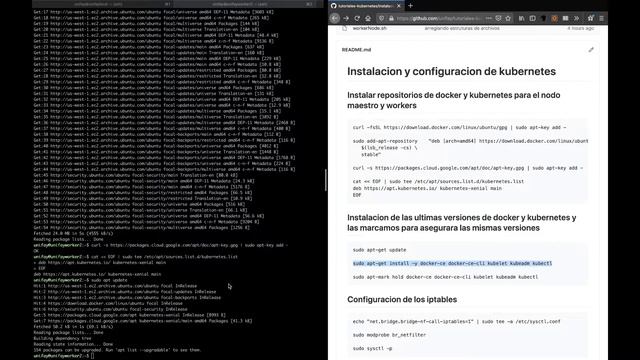Reload the GitHub page
640x360 pixels.
point(357,18)
